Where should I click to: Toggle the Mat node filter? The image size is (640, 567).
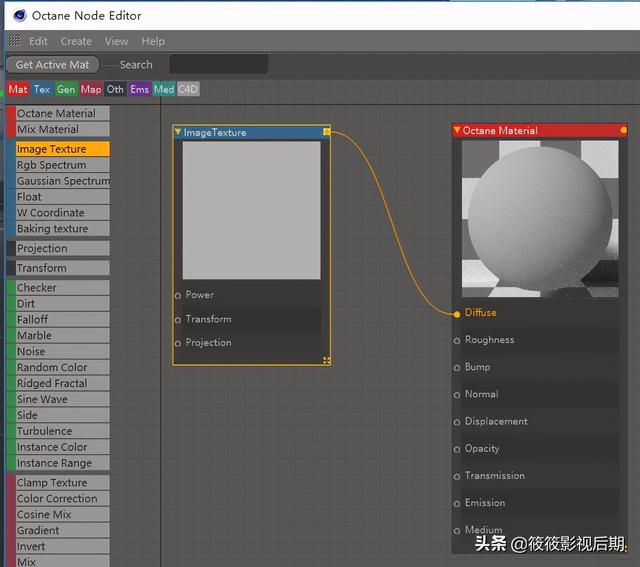[x=18, y=89]
